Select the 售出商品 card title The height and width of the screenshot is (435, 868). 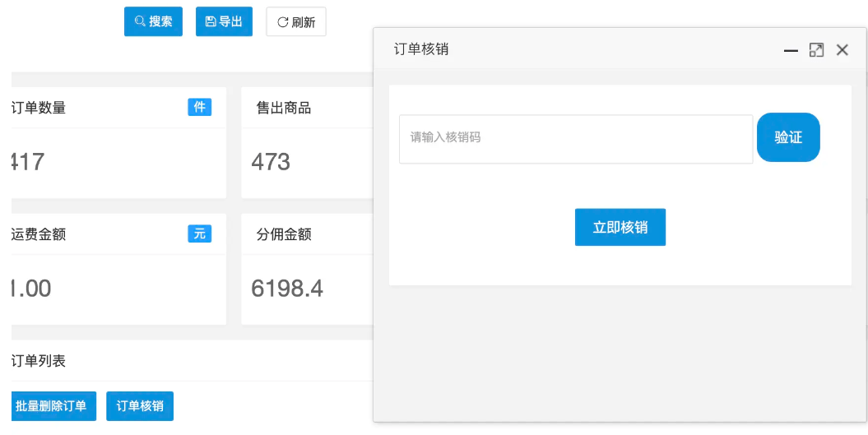point(284,108)
